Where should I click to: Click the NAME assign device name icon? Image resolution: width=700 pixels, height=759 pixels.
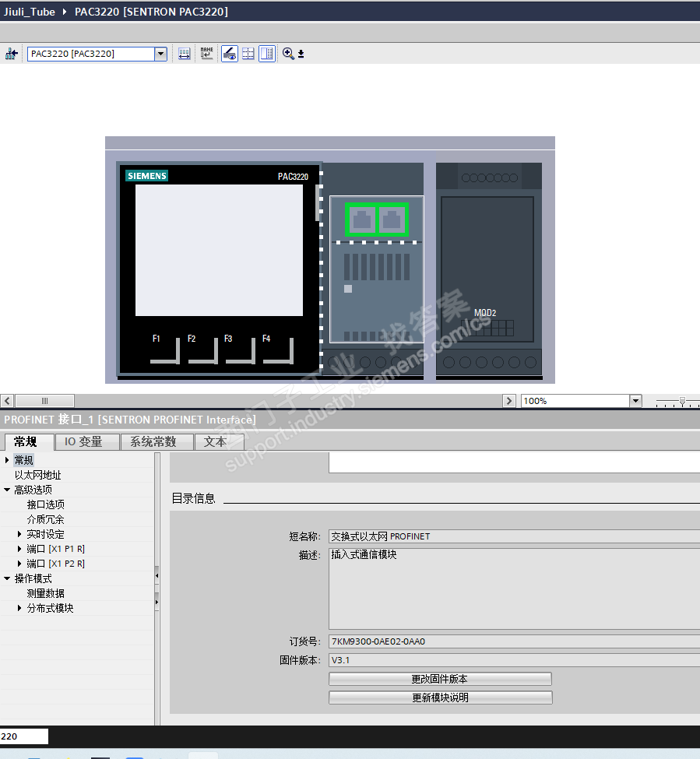206,54
